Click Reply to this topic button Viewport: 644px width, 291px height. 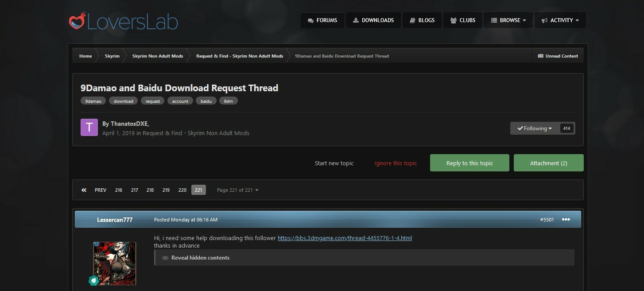(469, 163)
